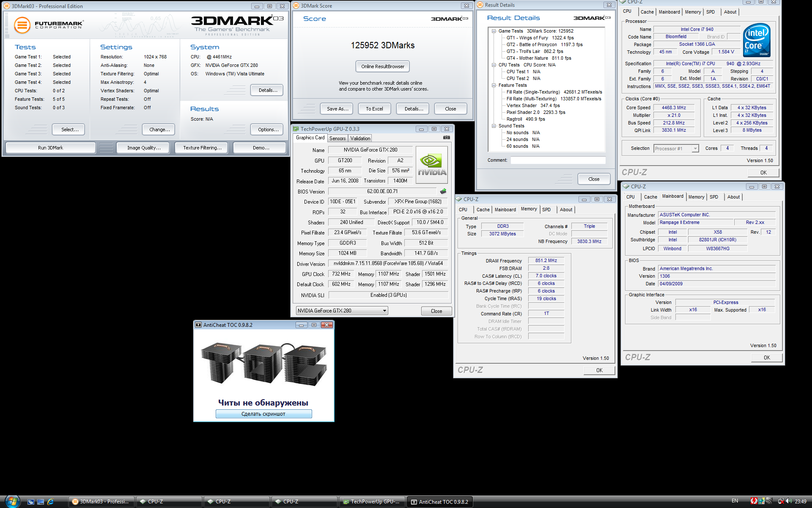Click Online ResultBrowser button

click(x=383, y=66)
